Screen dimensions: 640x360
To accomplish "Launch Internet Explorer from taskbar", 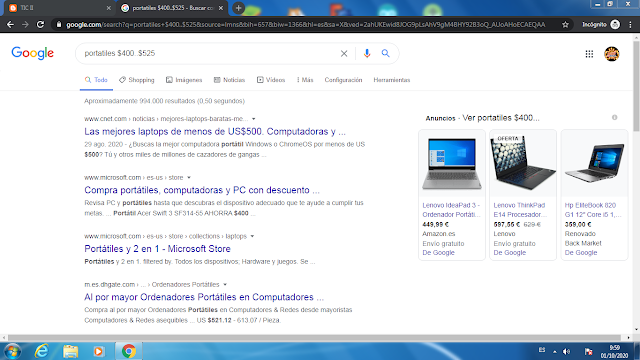I will click(42, 351).
